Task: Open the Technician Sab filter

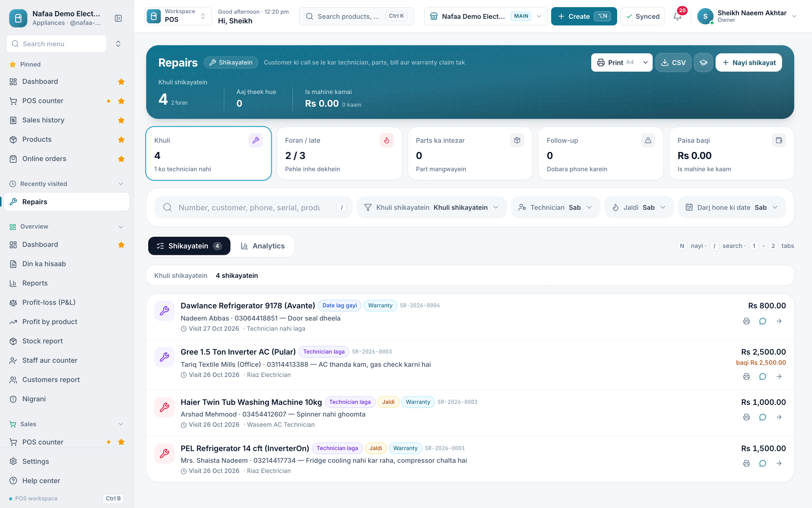Action: click(x=555, y=207)
